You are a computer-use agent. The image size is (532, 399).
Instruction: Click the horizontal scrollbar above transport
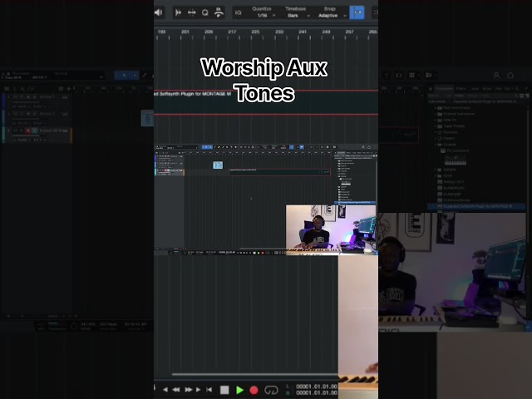(254, 375)
